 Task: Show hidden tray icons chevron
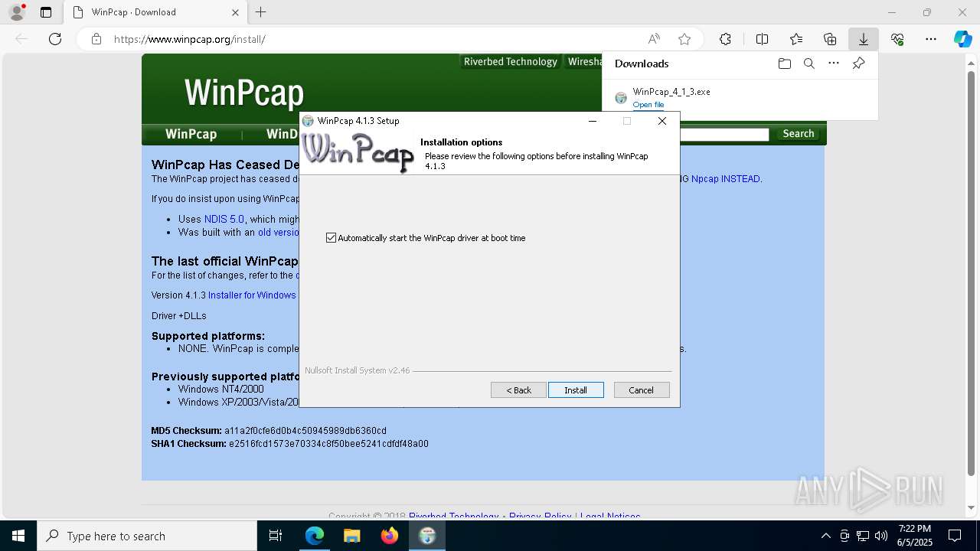(x=825, y=536)
